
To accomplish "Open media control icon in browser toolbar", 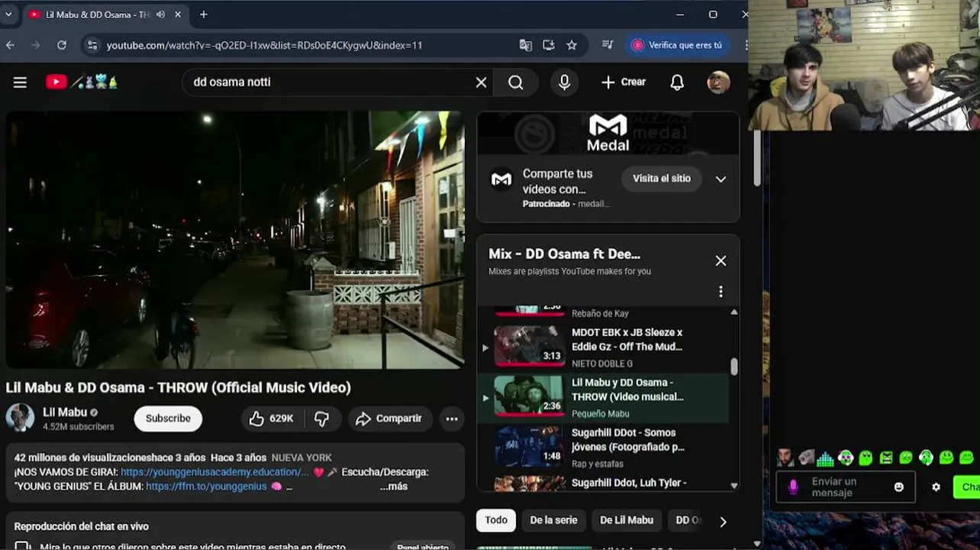I will click(608, 45).
